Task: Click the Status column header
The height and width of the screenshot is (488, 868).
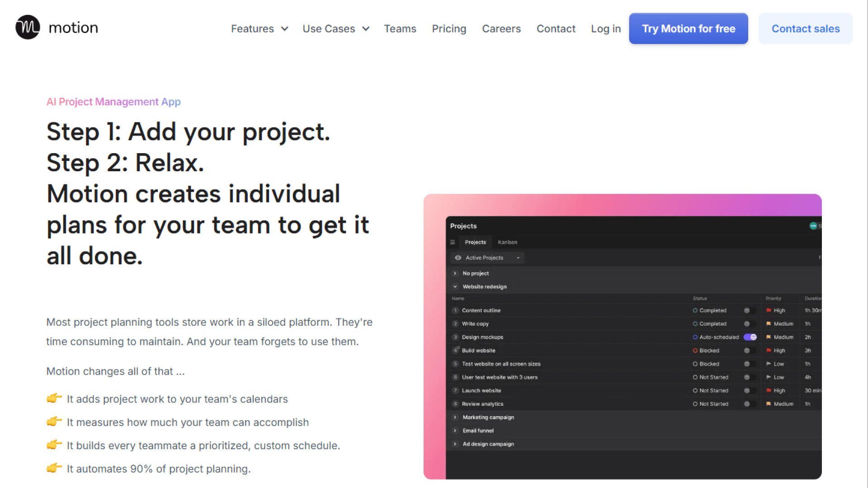Action: pyautogui.click(x=700, y=298)
